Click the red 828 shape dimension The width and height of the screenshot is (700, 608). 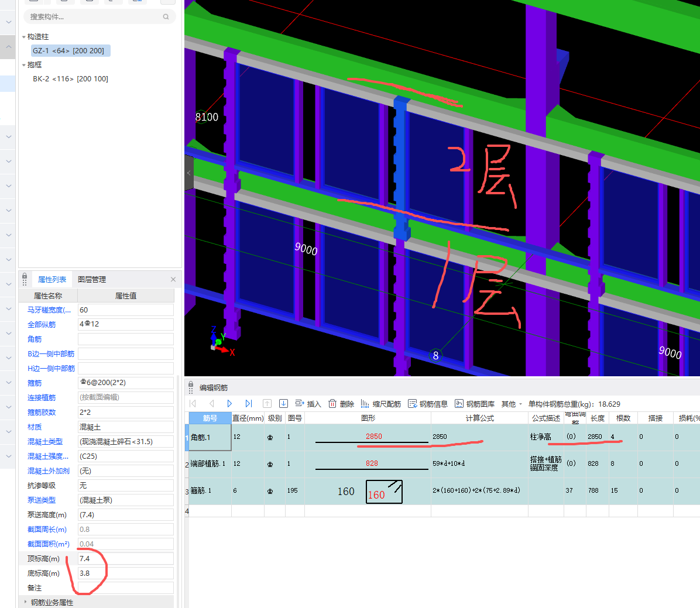[x=372, y=463]
